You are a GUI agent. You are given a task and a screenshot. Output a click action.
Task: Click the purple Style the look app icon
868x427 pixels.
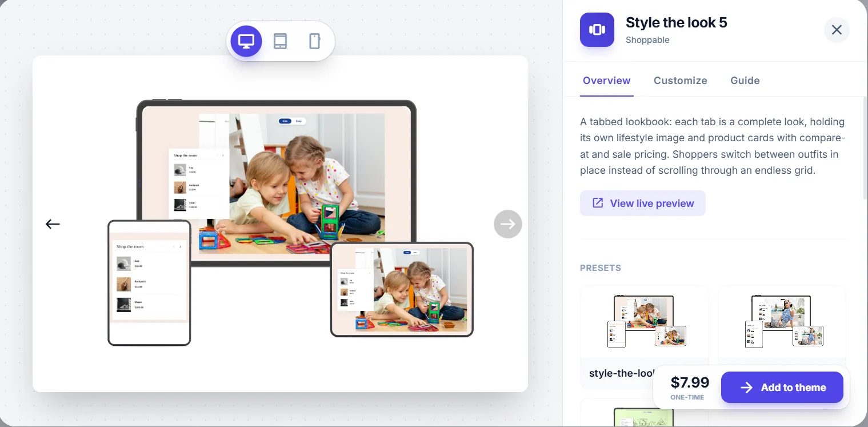coord(597,30)
